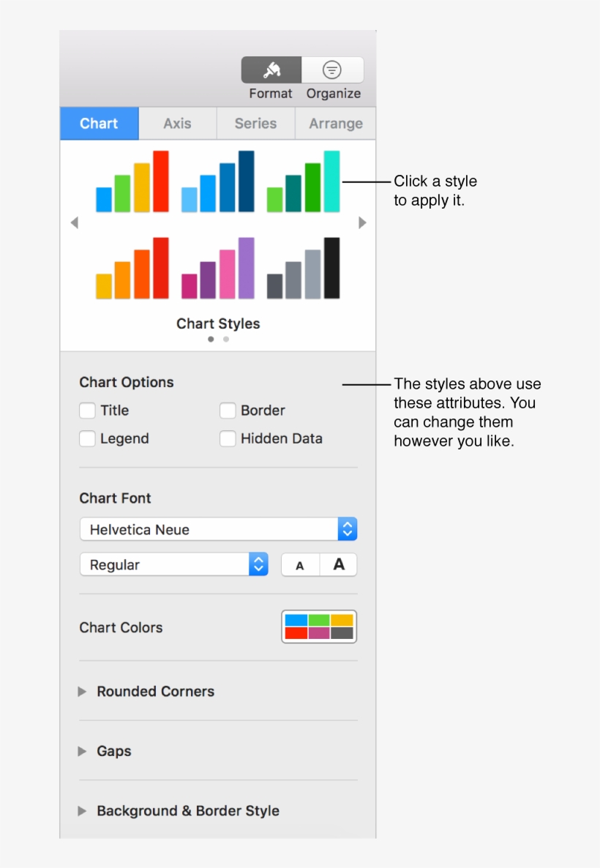This screenshot has height=868, width=600.
Task: Click the smaller font size A button
Action: click(x=300, y=564)
